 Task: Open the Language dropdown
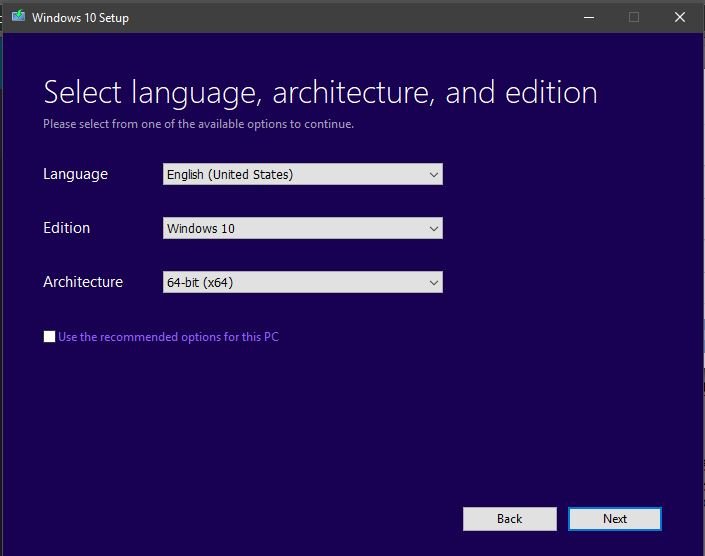(x=303, y=174)
